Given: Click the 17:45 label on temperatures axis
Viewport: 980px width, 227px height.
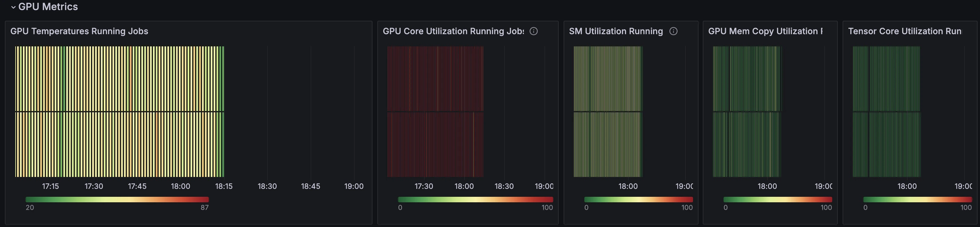Looking at the screenshot, I should coord(137,186).
